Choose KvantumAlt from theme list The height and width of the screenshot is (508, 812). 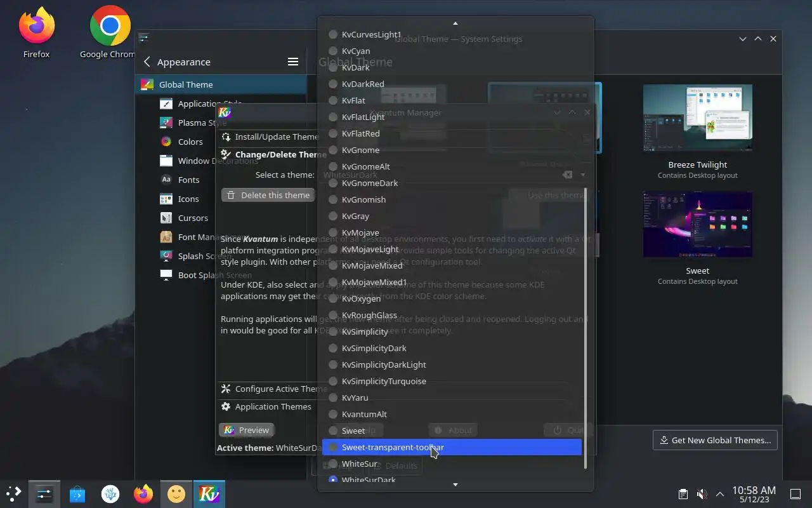[x=452, y=414]
